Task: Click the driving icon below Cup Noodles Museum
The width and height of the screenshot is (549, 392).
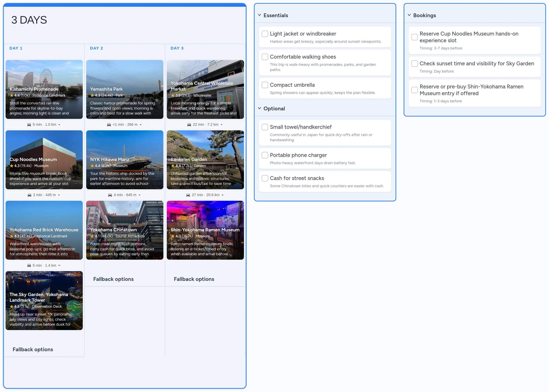Action: click(29, 195)
